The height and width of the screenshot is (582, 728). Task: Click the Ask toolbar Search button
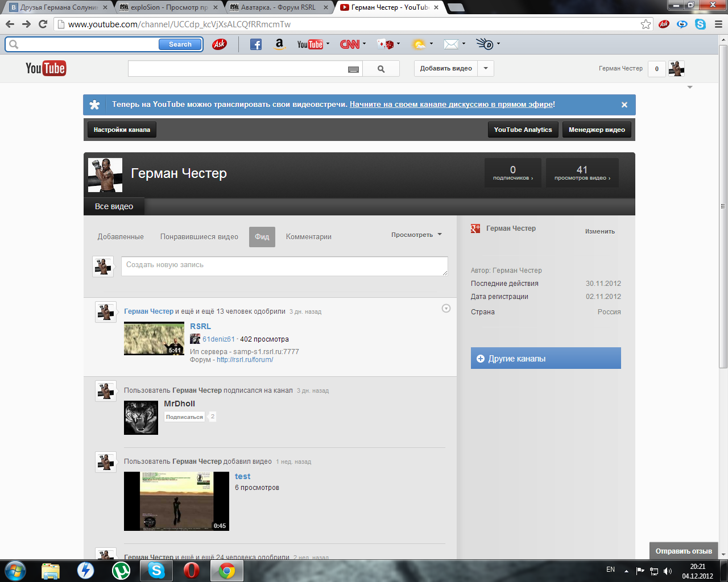click(x=180, y=44)
